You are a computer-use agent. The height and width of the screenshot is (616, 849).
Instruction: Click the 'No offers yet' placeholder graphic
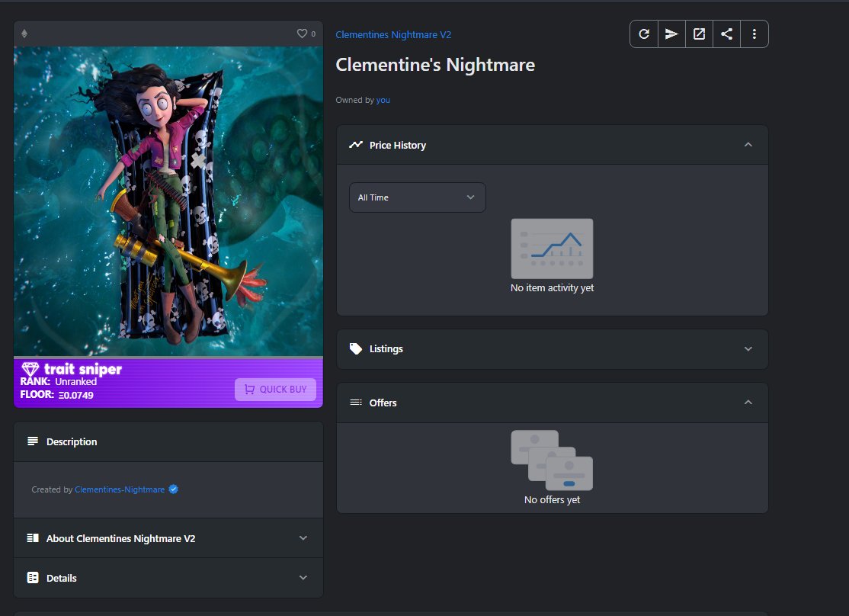(552, 460)
